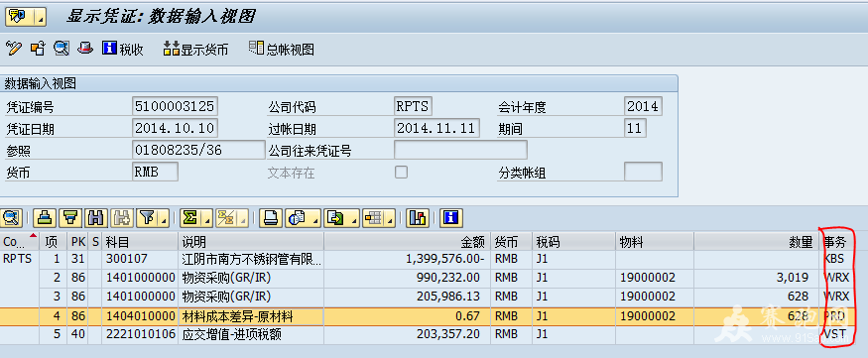Click the 物料 column header
This screenshot has width=868, height=358.
(655, 241)
